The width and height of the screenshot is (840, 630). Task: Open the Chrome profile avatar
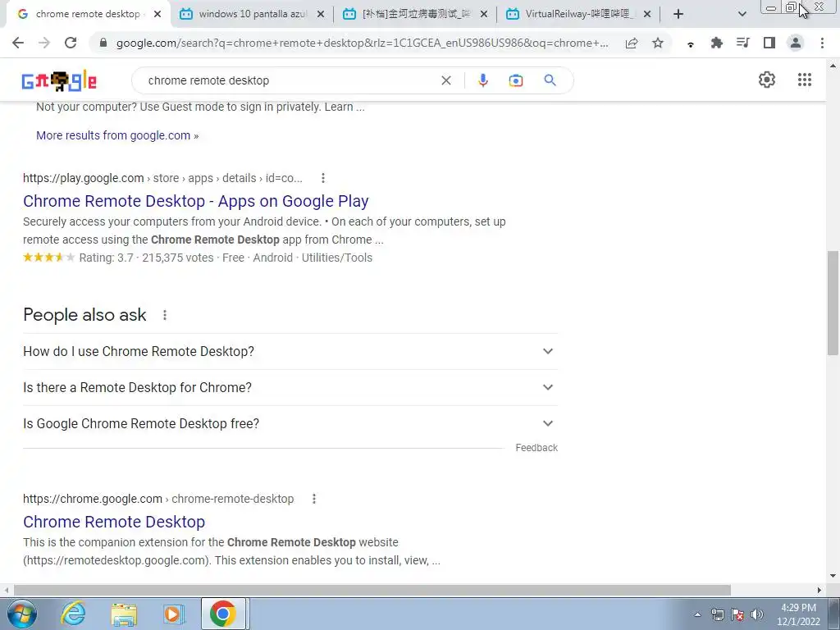coord(796,43)
